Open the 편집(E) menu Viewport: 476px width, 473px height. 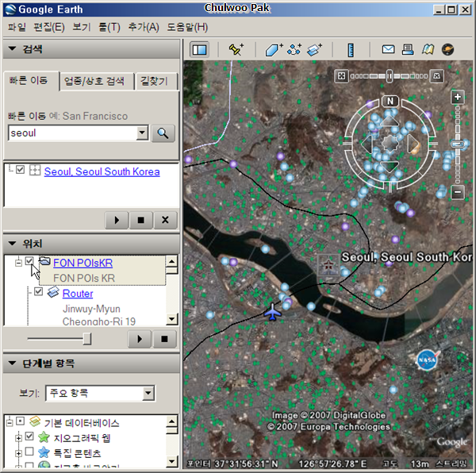click(49, 27)
